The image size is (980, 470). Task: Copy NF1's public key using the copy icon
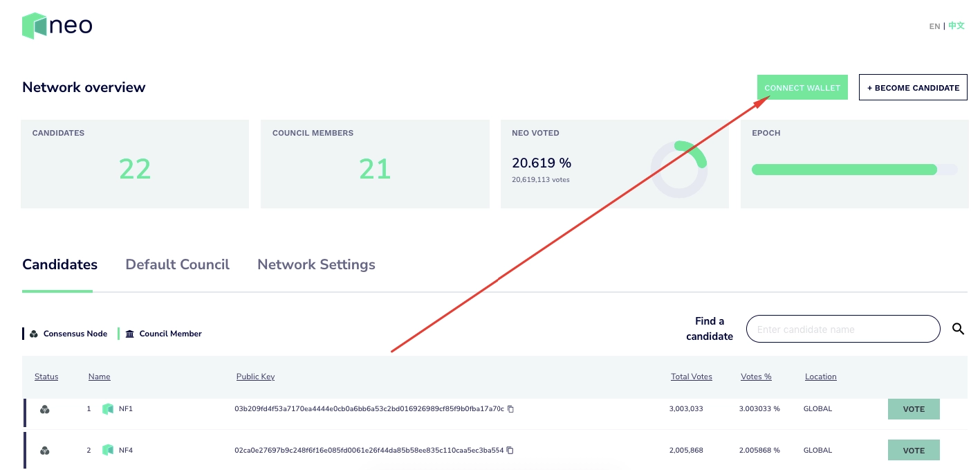[x=510, y=409]
